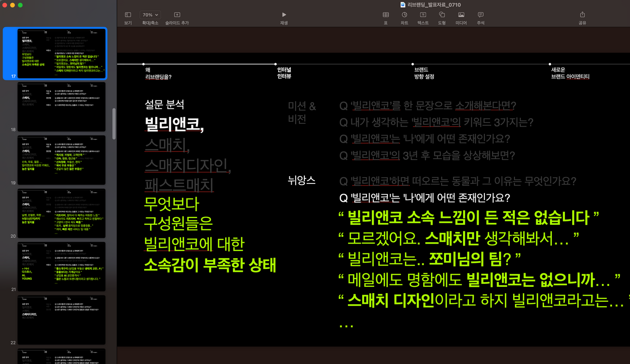
Task: Click the 공유 share icon
Action: [x=582, y=15]
